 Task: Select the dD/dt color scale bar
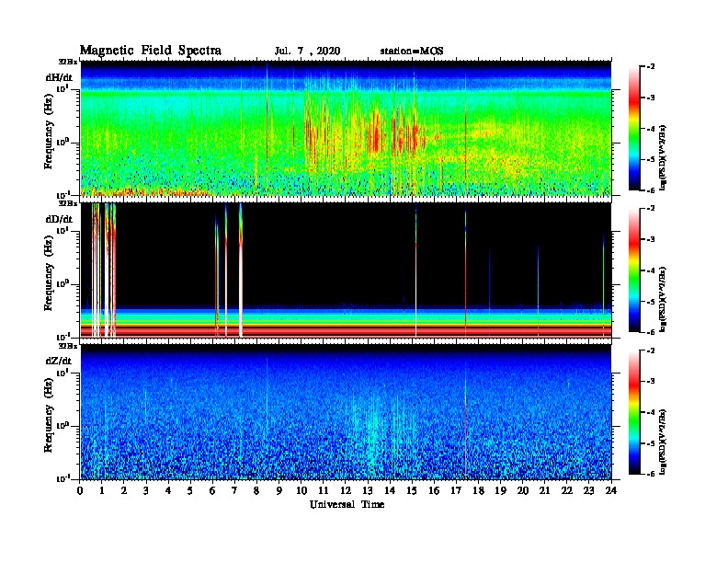(633, 270)
